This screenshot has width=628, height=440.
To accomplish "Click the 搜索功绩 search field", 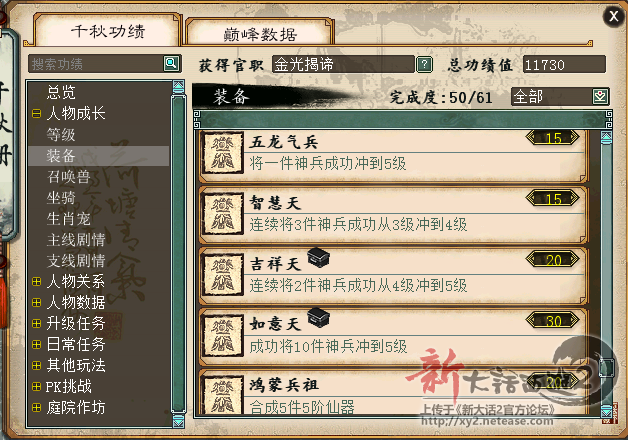I will coord(96,64).
